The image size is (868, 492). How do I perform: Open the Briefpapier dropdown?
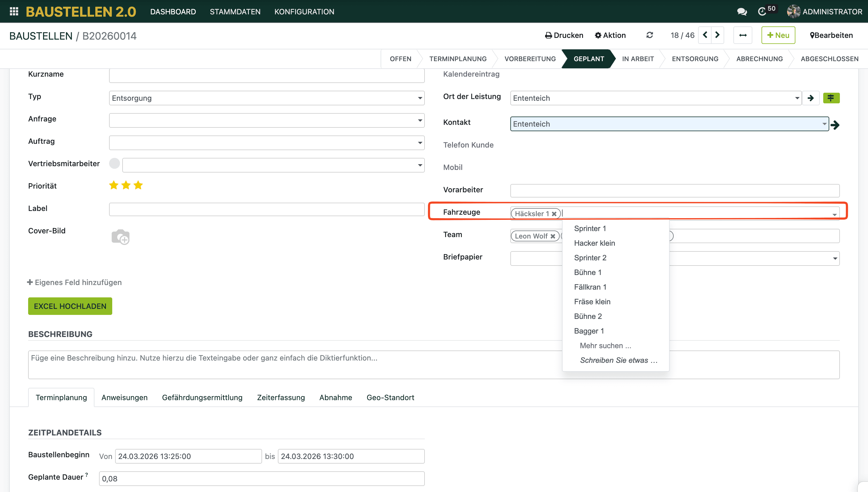tap(834, 259)
